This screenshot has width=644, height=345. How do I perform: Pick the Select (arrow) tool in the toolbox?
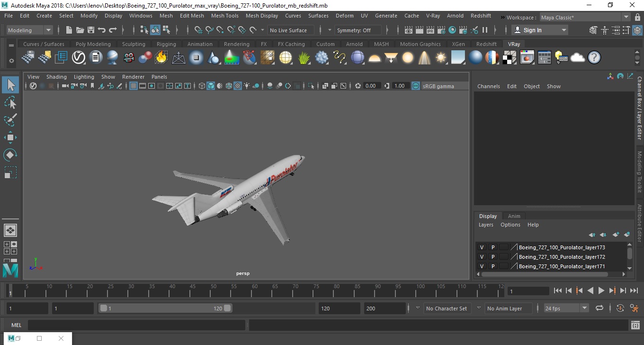click(x=10, y=85)
